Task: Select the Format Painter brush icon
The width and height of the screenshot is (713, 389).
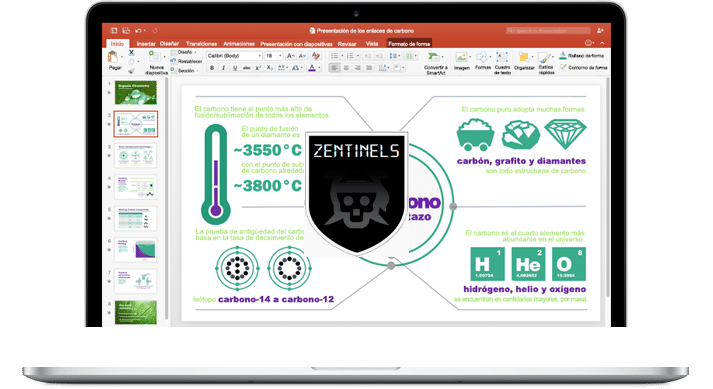Action: point(131,71)
